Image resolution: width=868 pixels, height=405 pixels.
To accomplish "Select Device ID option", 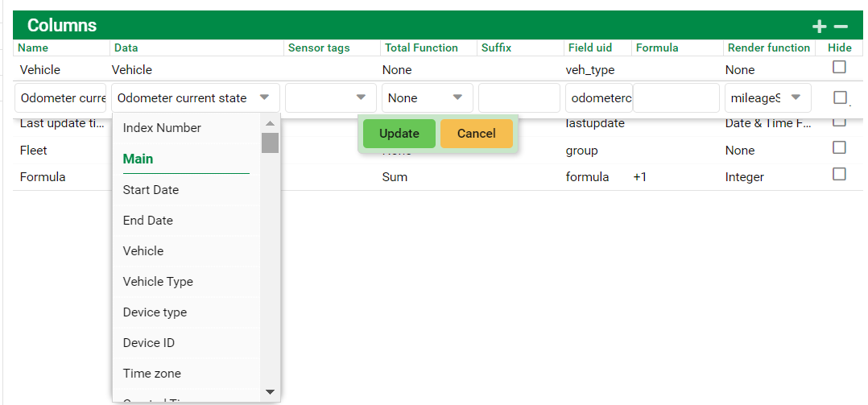I will point(149,343).
